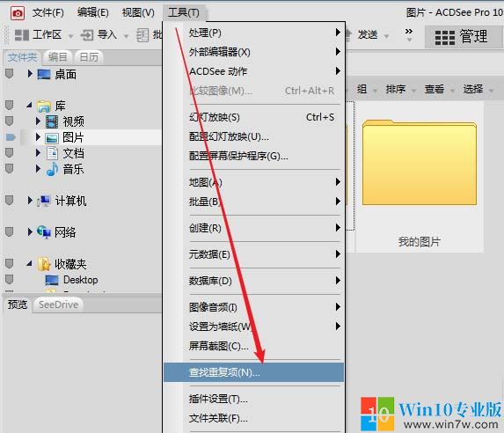The height and width of the screenshot is (433, 504).
Task: Toggle Easy-Select marker beside 文档
Action: (10, 152)
